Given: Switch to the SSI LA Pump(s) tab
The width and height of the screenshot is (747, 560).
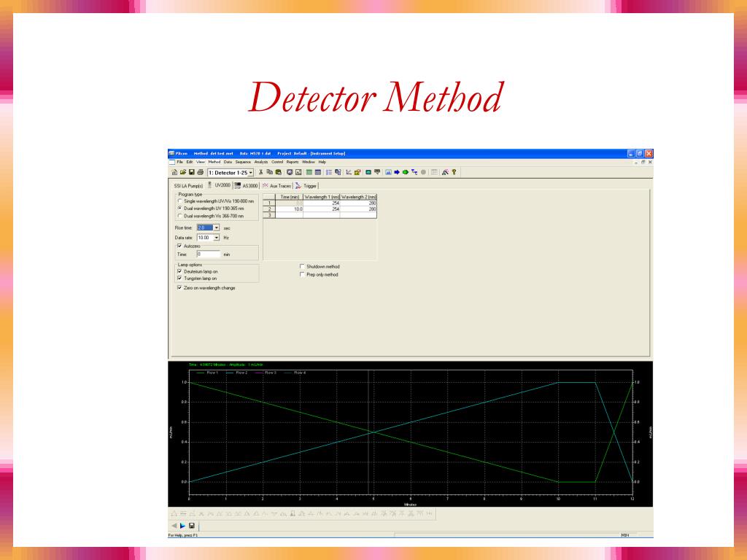Looking at the screenshot, I should [x=189, y=186].
